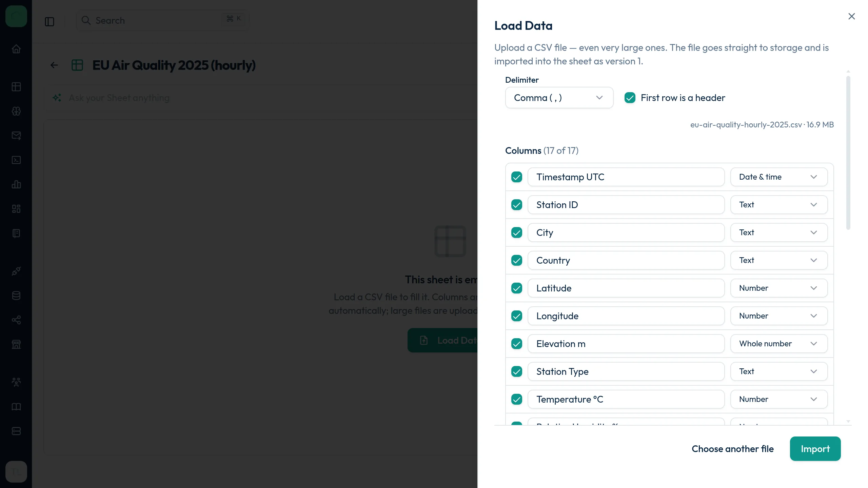Image resolution: width=868 pixels, height=488 pixels.
Task: Click the Ask your Sheet anything field
Action: tap(261, 98)
